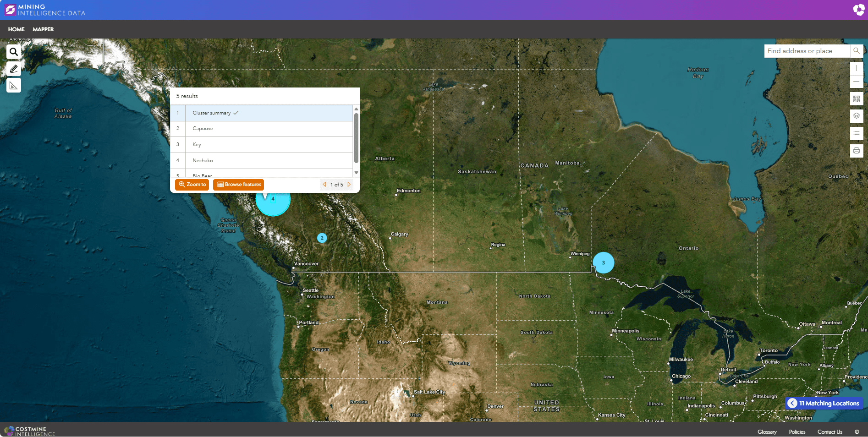Zoom out the map with minus button
Screen dimensions: 868x437
pos(856,82)
